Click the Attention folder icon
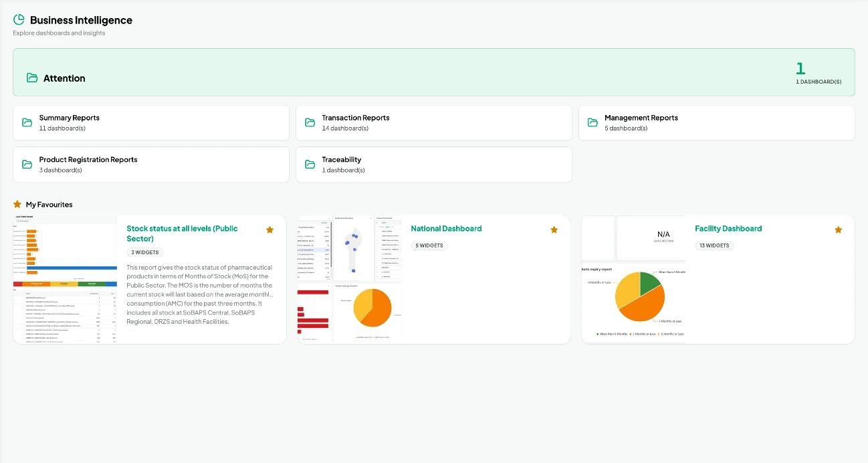The width and height of the screenshot is (868, 463). pyautogui.click(x=32, y=78)
